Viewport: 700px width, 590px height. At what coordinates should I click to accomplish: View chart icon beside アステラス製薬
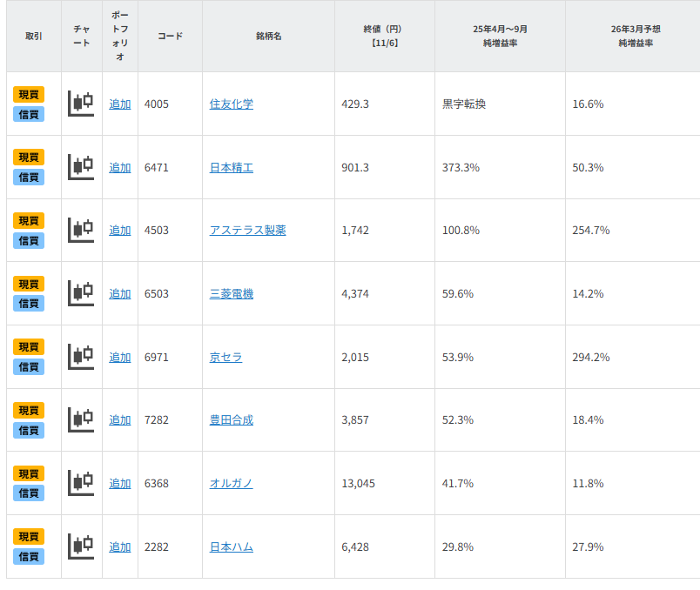[80, 230]
